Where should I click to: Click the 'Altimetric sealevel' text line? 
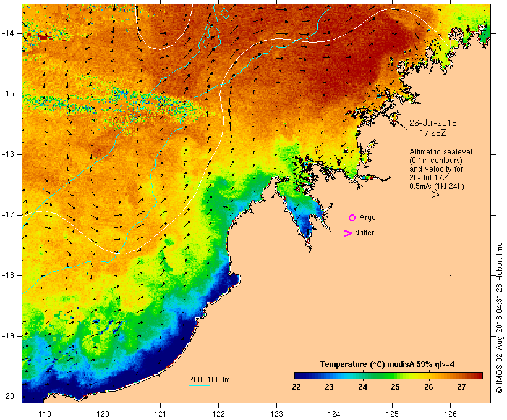(x=441, y=152)
